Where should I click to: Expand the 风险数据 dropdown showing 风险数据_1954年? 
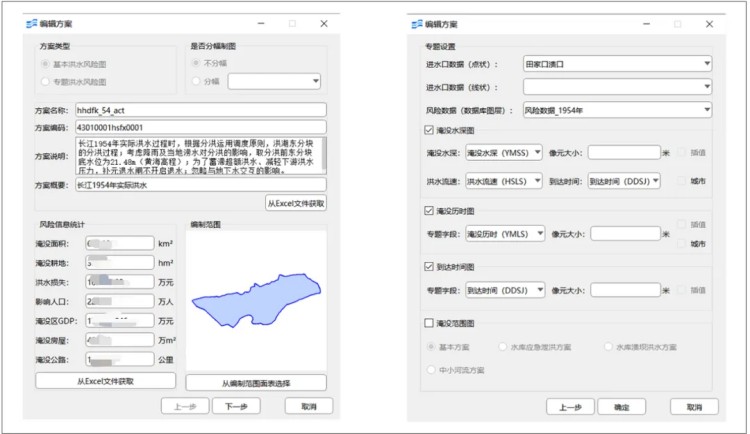[x=617, y=109]
